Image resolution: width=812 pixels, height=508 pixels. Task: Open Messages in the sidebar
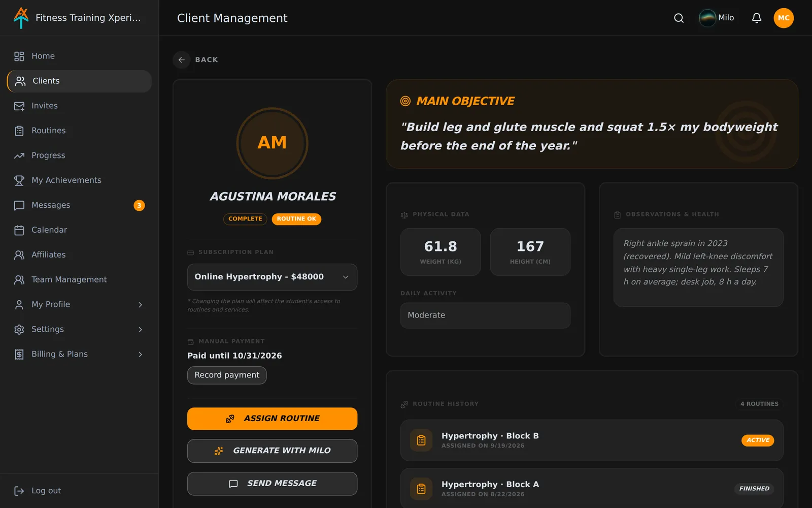pos(79,205)
